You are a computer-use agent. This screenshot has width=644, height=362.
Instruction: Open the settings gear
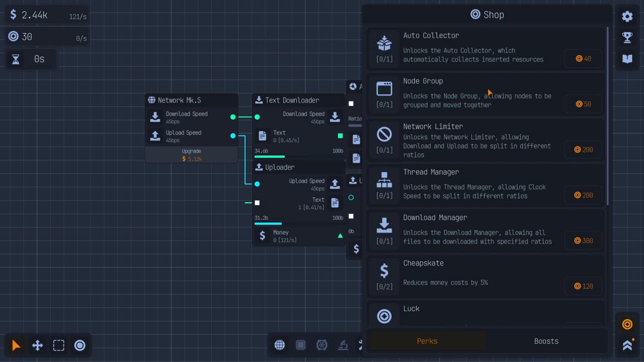627,16
